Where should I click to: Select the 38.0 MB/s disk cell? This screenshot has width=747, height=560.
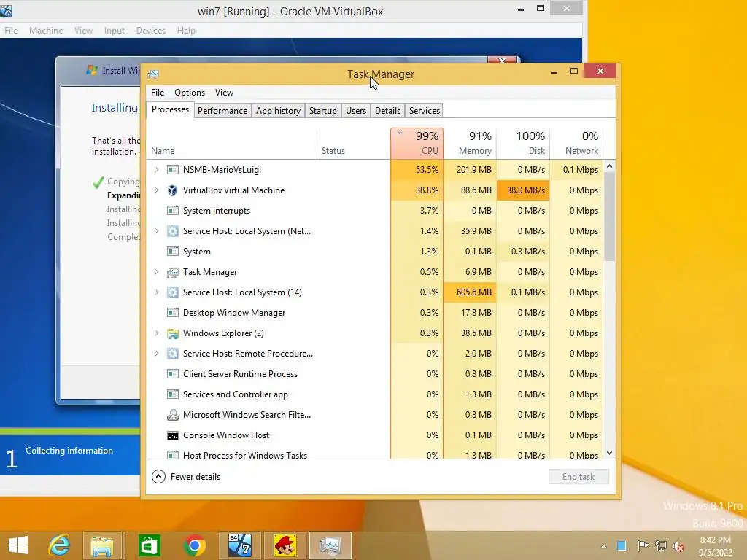pyautogui.click(x=523, y=190)
